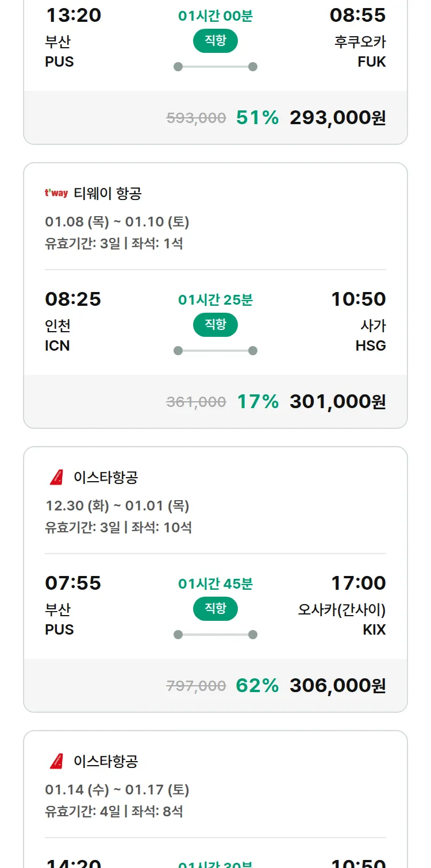This screenshot has width=431, height=868.
Task: Tap the 직항 badge on the Osaka flight
Action: pyautogui.click(x=215, y=609)
